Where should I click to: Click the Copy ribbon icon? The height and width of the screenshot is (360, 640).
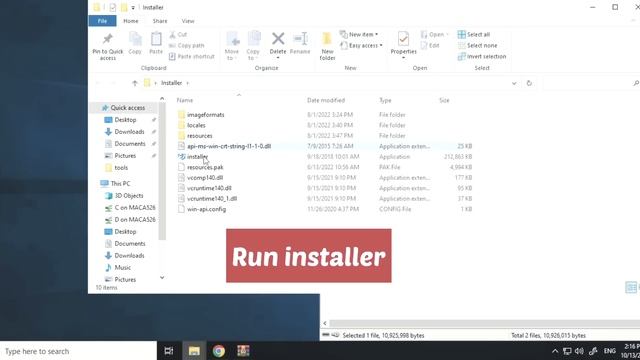pos(135,43)
